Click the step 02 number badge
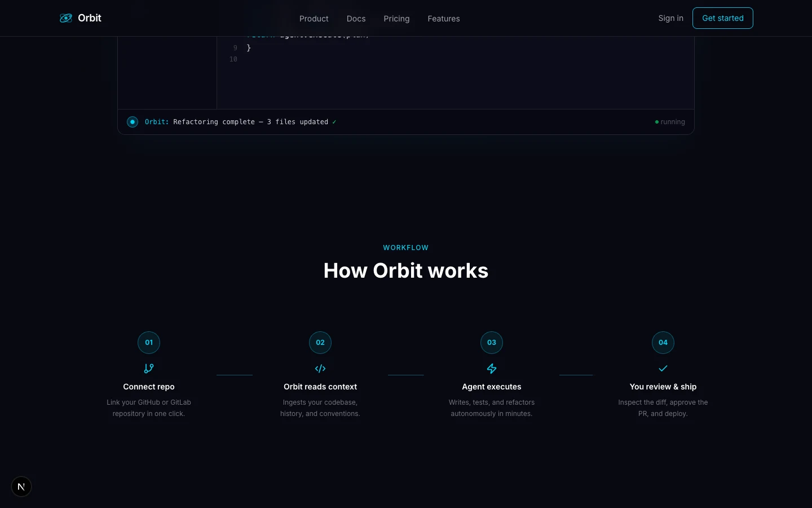 click(320, 343)
